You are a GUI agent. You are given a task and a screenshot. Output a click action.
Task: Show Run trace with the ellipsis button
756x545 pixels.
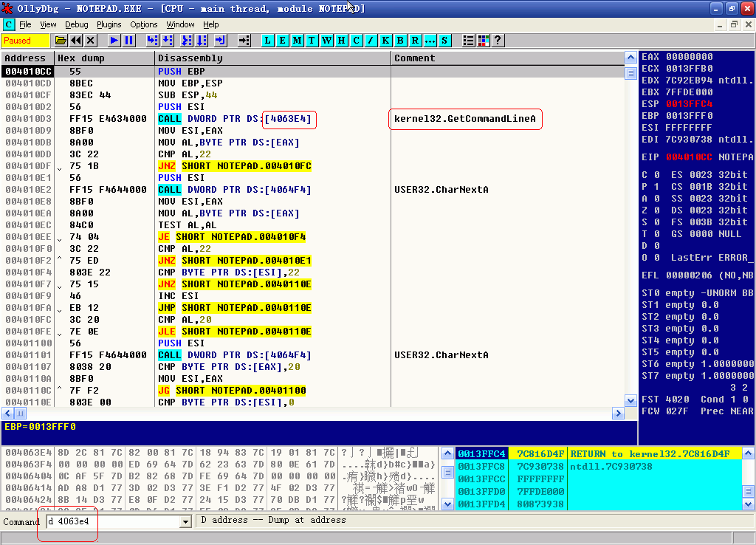(430, 41)
